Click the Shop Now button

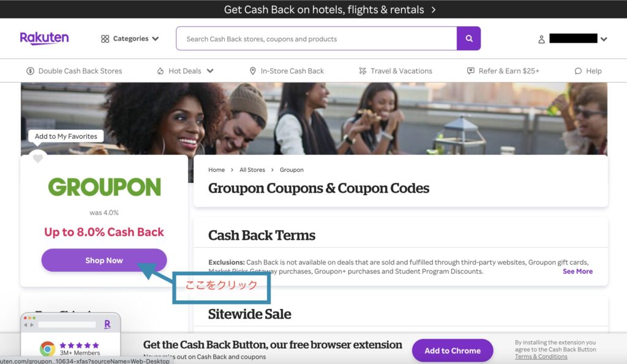[x=104, y=260]
